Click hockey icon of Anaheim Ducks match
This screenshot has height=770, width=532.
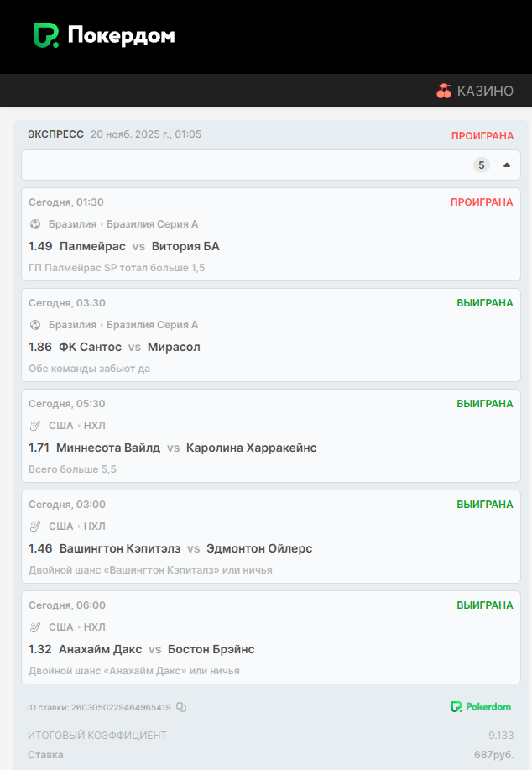(35, 627)
